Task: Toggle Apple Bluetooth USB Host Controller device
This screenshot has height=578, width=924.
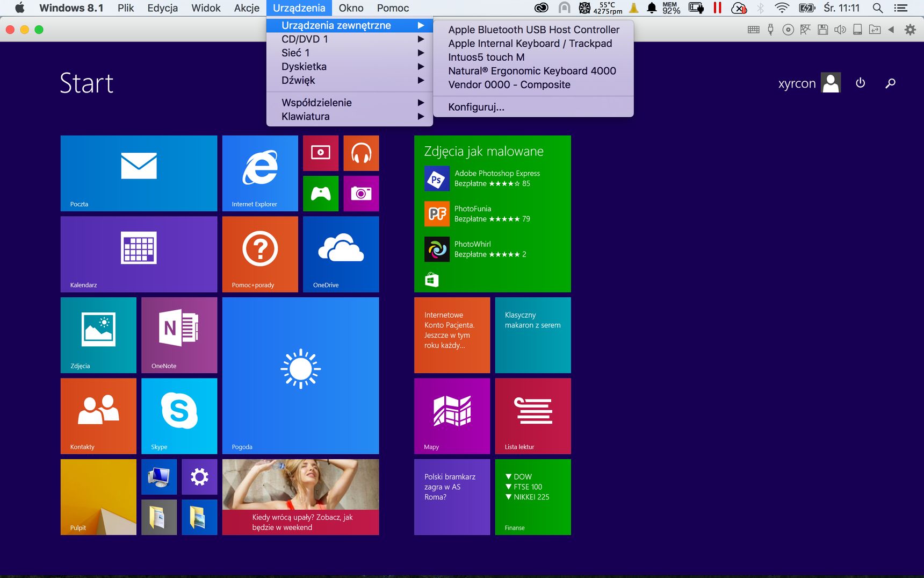Action: pyautogui.click(x=533, y=30)
